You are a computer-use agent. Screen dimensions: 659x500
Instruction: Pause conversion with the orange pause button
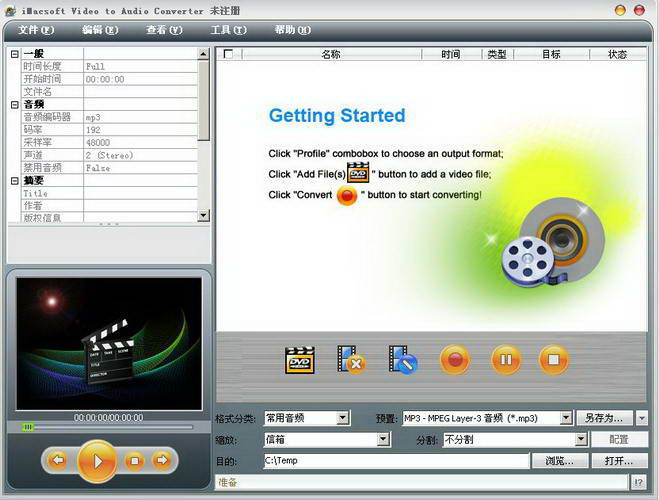506,360
